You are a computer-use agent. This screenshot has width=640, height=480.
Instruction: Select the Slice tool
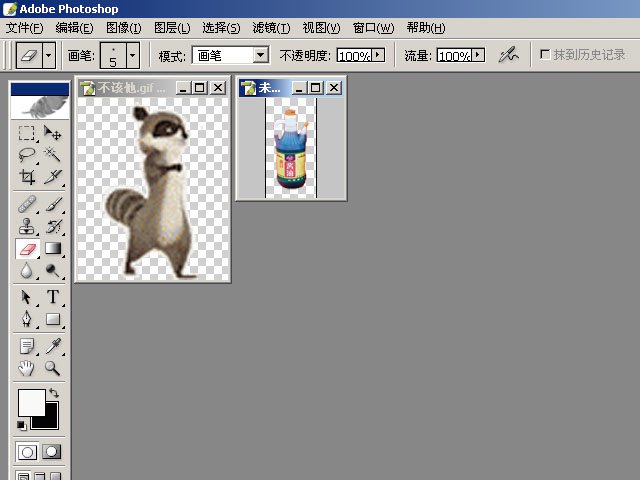[52, 177]
